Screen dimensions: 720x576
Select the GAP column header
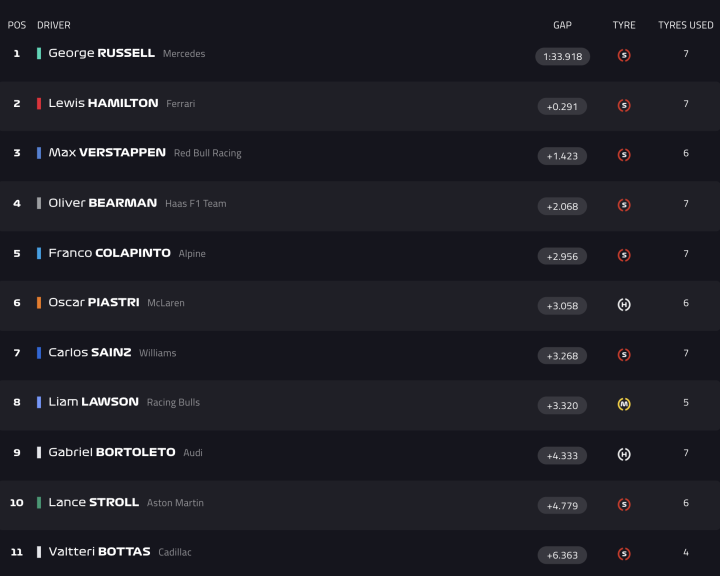pos(562,25)
